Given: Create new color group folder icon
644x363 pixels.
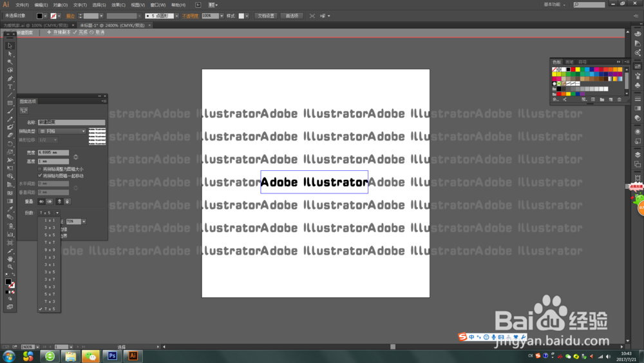Looking at the screenshot, I should [601, 99].
